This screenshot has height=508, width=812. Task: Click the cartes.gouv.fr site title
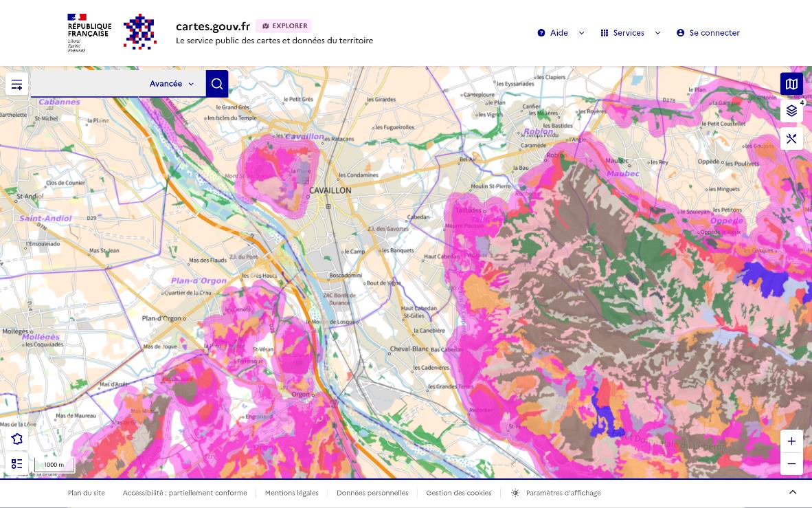tap(213, 26)
